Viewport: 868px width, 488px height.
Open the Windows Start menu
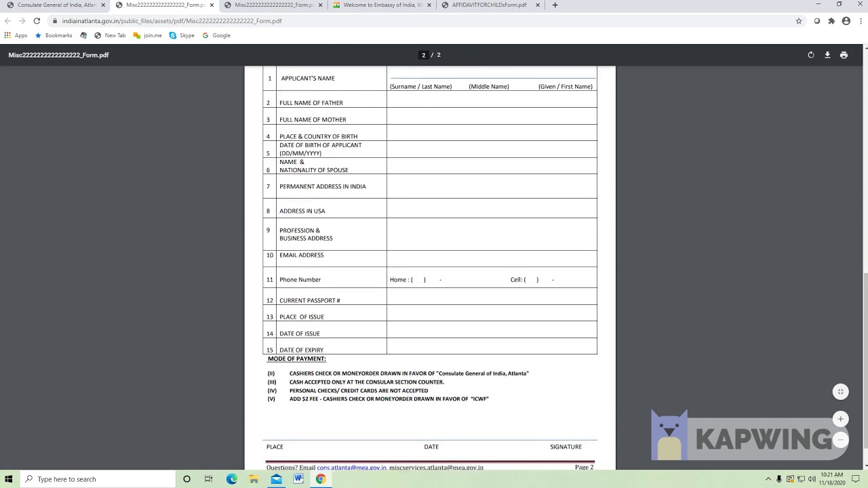(9, 479)
